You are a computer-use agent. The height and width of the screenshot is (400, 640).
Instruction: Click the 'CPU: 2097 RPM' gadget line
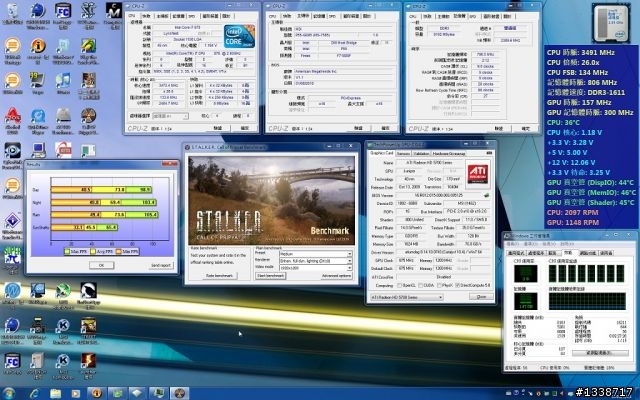click(x=573, y=212)
